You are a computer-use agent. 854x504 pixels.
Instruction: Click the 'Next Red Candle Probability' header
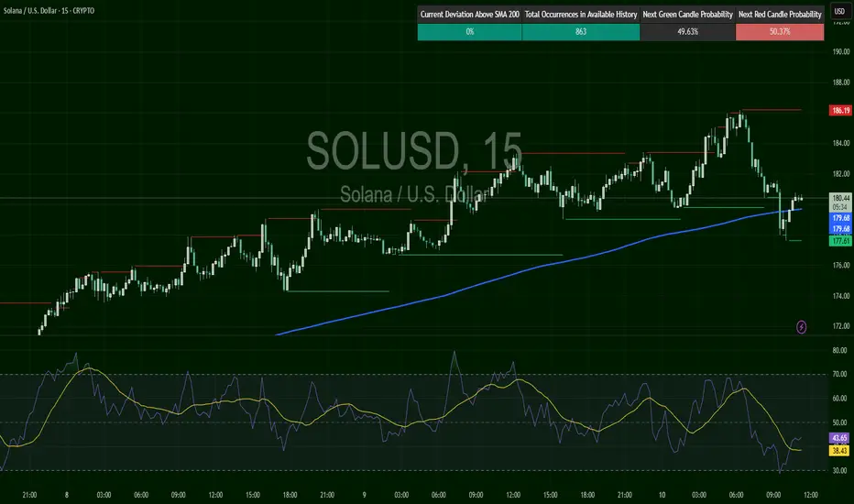(780, 15)
